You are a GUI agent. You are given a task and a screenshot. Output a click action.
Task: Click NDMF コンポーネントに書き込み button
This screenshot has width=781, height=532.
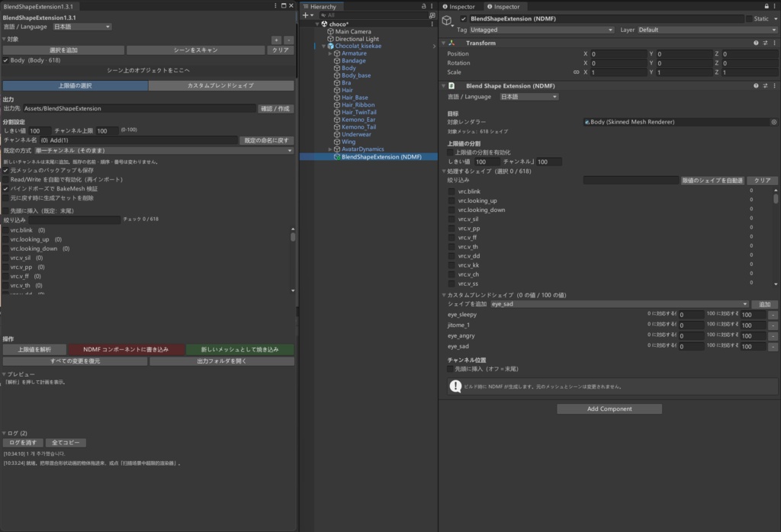tap(126, 350)
